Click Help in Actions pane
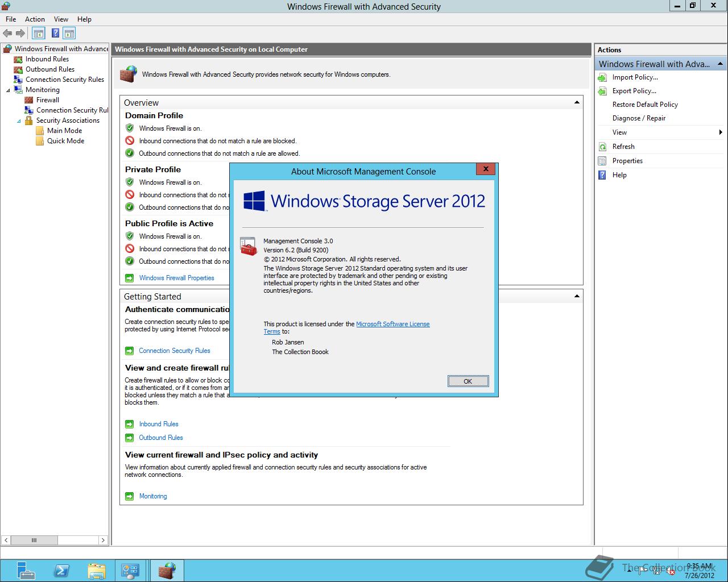 [x=619, y=175]
